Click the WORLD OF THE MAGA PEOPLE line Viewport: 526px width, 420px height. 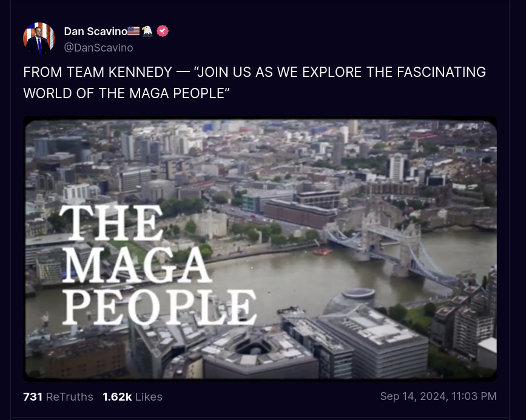[x=126, y=93]
